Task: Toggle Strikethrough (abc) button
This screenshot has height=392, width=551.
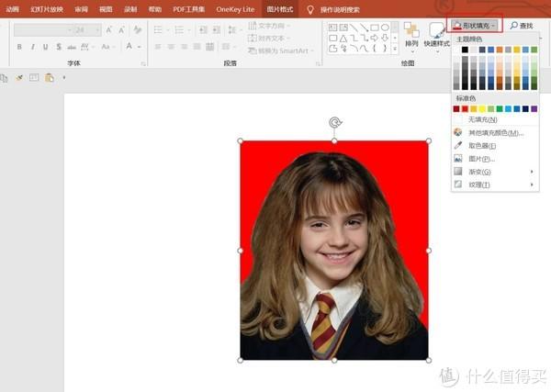Action: tap(72, 47)
